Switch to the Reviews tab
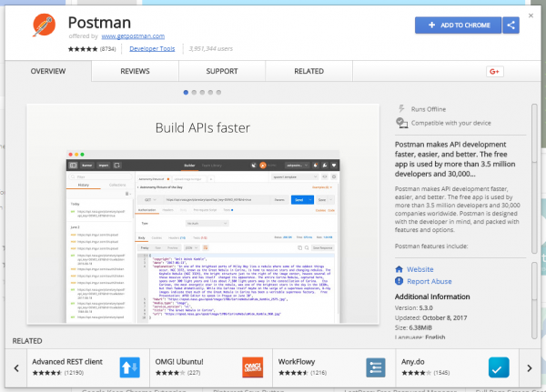546x392 pixels. click(x=135, y=71)
